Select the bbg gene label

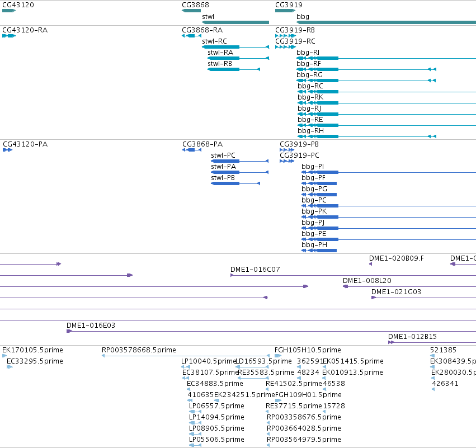pyautogui.click(x=303, y=17)
